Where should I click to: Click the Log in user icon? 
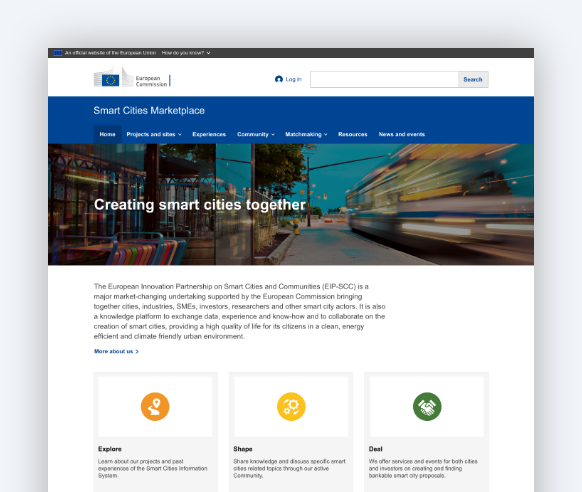pyautogui.click(x=279, y=79)
